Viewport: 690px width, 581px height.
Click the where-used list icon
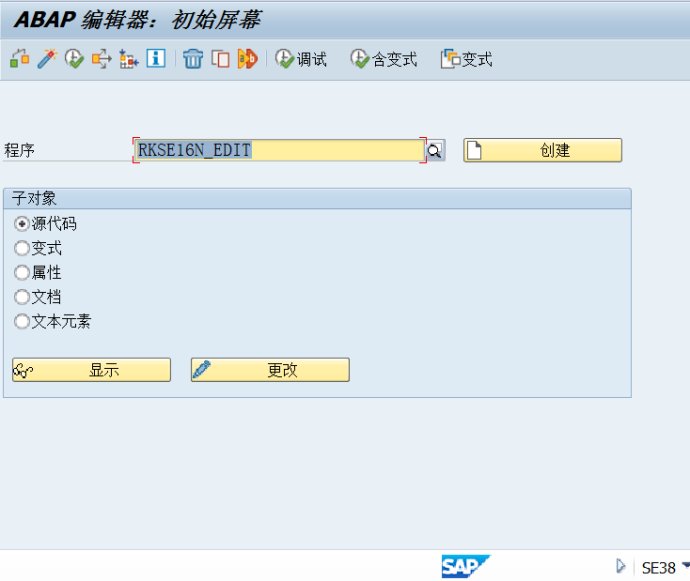[x=101, y=59]
